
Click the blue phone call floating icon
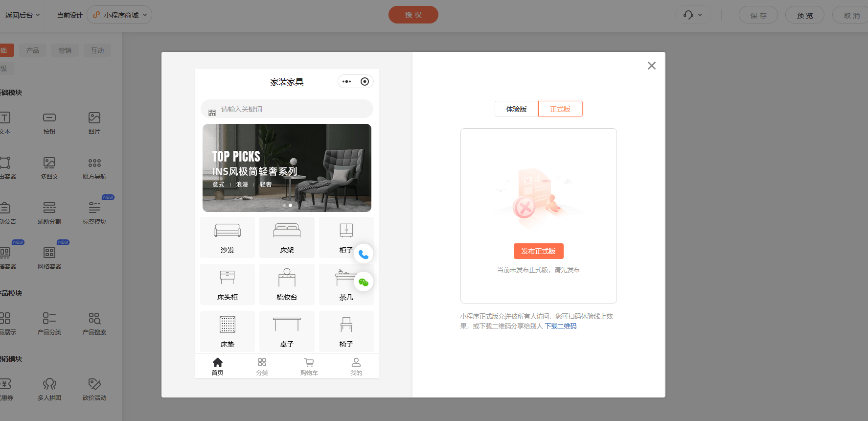pos(363,254)
